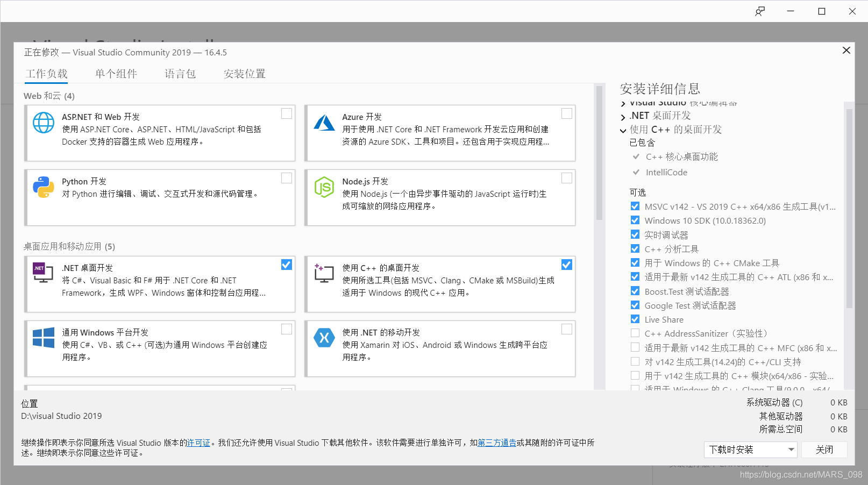The width and height of the screenshot is (868, 485).
Task: Select the C++ 核心桌面功能 included item
Action: pyautogui.click(x=682, y=157)
